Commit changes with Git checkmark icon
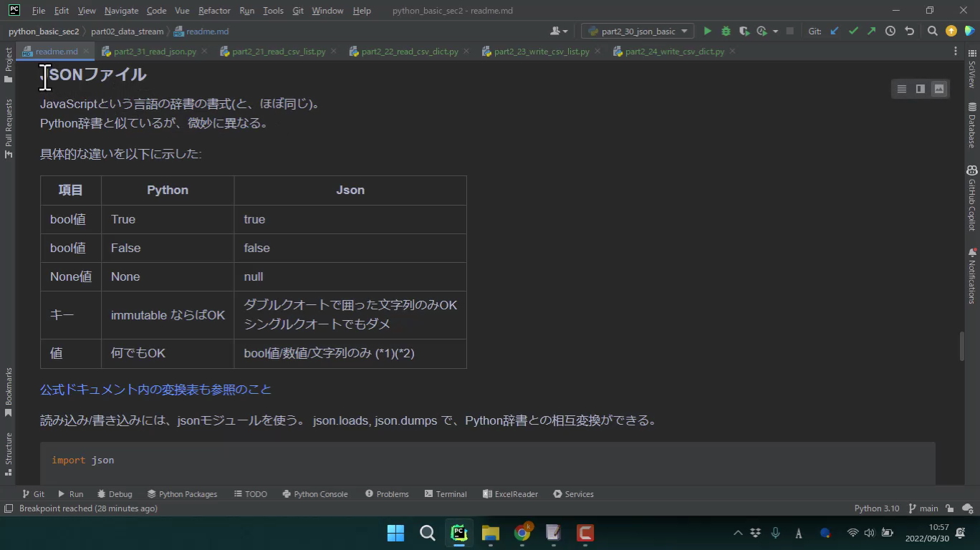980x550 pixels. [x=853, y=31]
